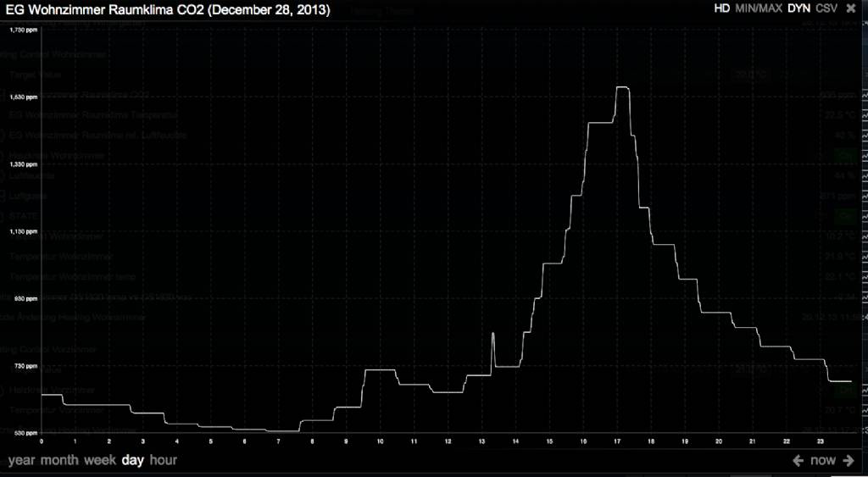The height and width of the screenshot is (477, 868).
Task: Click hour 12 on the x-axis
Action: pyautogui.click(x=448, y=441)
